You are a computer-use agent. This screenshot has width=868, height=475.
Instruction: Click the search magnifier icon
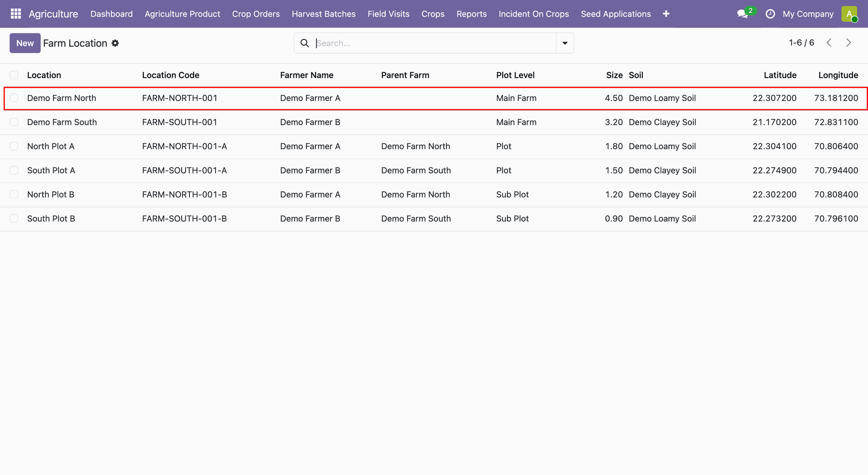pos(305,43)
